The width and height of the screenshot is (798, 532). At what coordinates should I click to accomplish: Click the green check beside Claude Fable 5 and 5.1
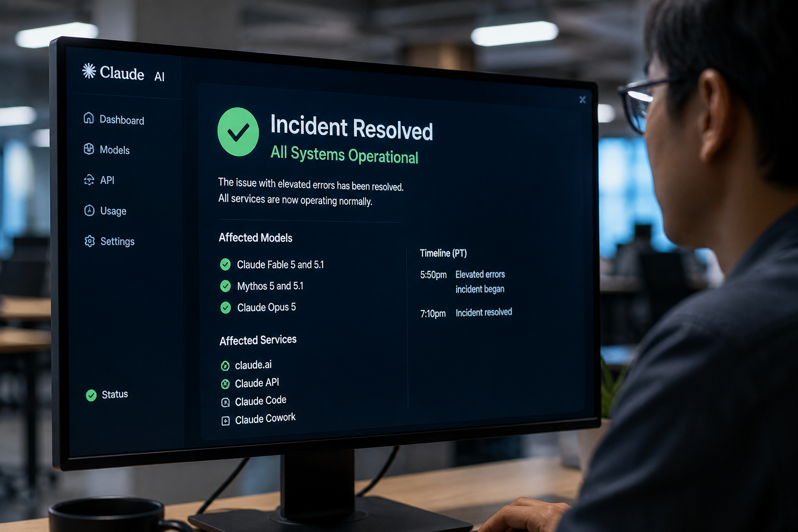pos(225,264)
